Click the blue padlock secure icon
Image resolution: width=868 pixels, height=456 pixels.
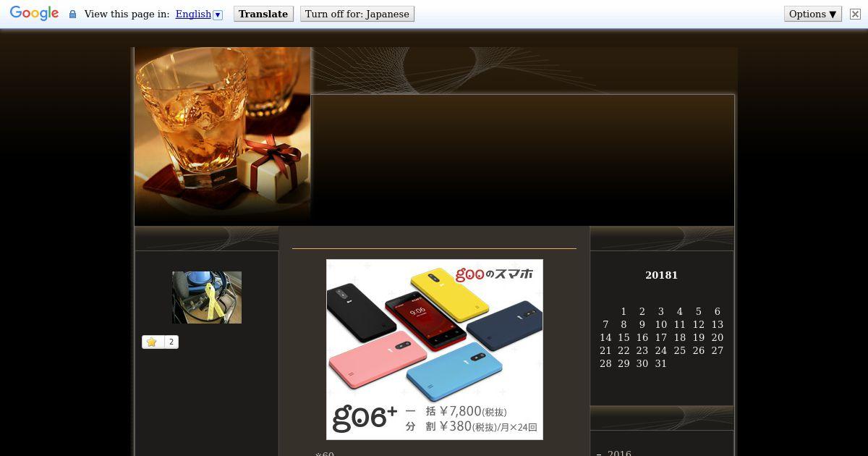point(72,14)
